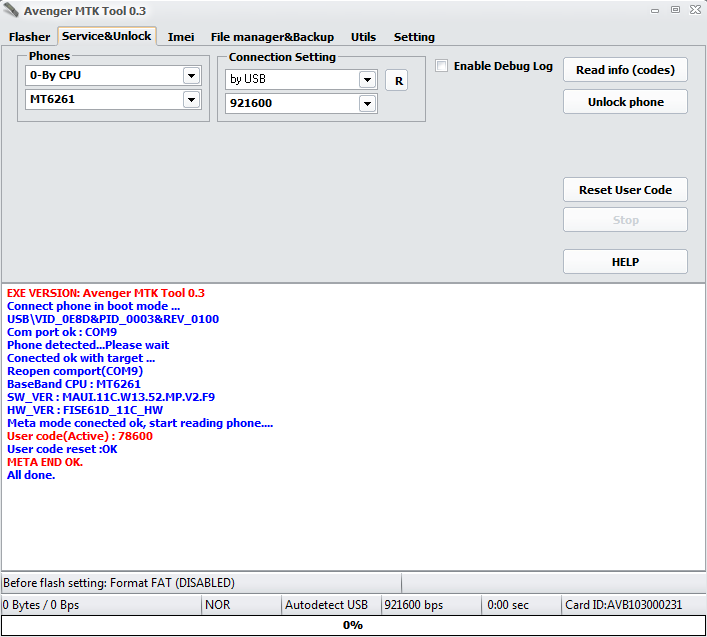Open the 921600 baud rate dropdown arrow
Viewport: 707px width, 637px height.
[367, 104]
